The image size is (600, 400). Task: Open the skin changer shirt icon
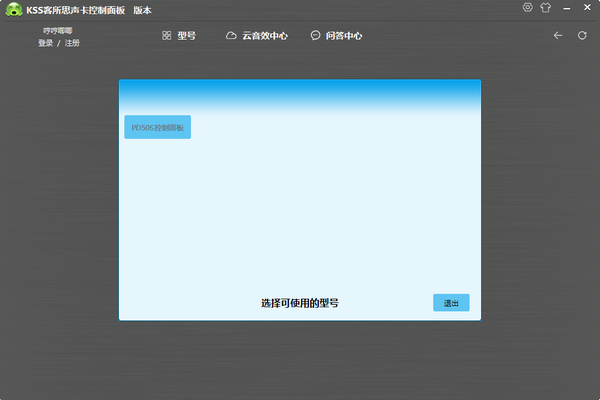pos(545,8)
